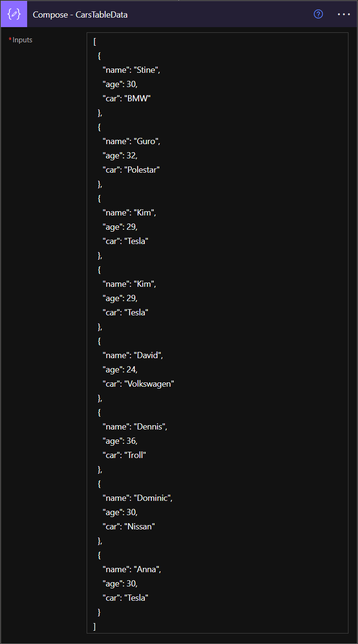Screen dimensions: 358x644
Task: Select the title Compose - CarsTableData
Action: click(x=80, y=15)
